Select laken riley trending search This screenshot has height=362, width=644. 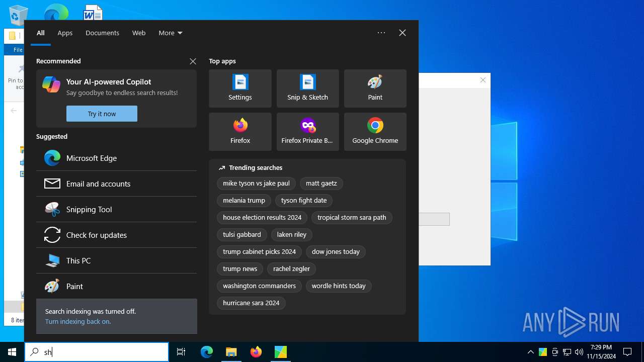pos(292,235)
